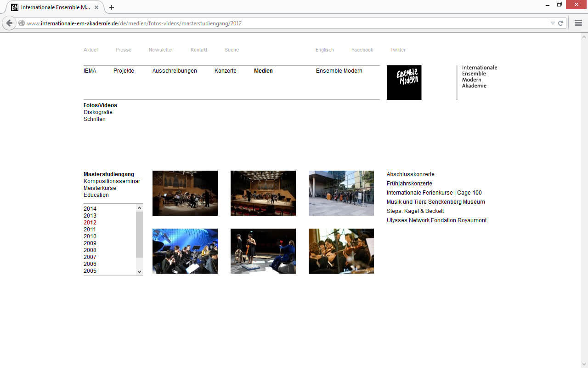Click the year list scroll-up arrow
Screen dimensions: 588x368
click(x=140, y=208)
